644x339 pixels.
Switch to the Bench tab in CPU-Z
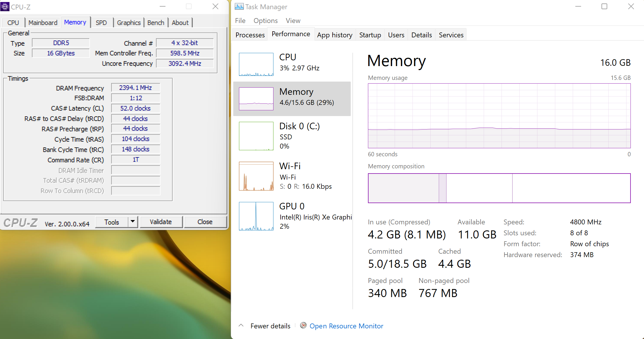coord(156,23)
